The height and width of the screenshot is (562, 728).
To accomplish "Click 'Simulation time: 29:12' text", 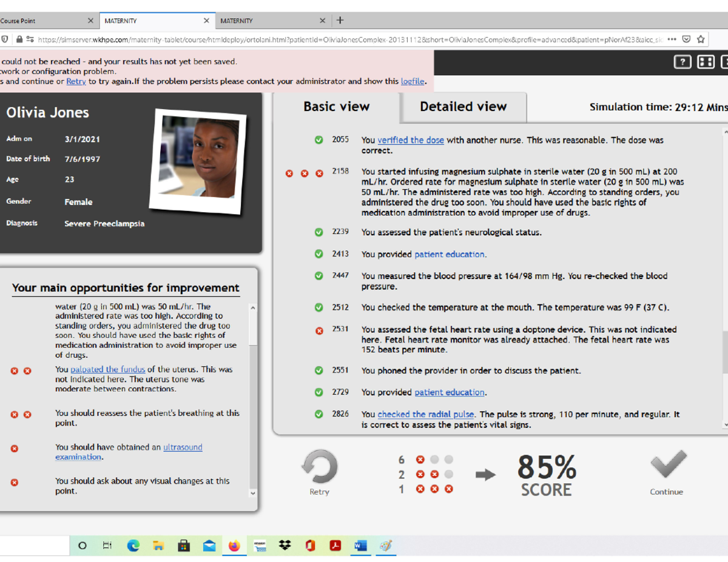I will (x=658, y=107).
